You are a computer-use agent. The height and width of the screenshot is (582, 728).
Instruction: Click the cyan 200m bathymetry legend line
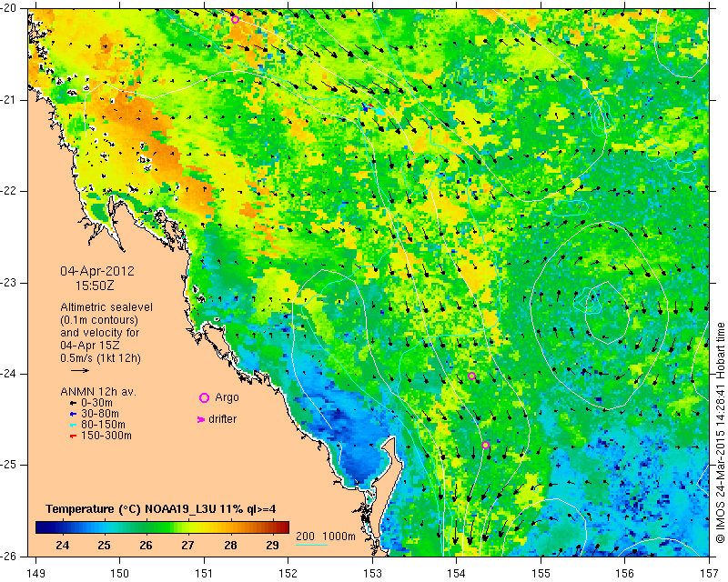(312, 545)
